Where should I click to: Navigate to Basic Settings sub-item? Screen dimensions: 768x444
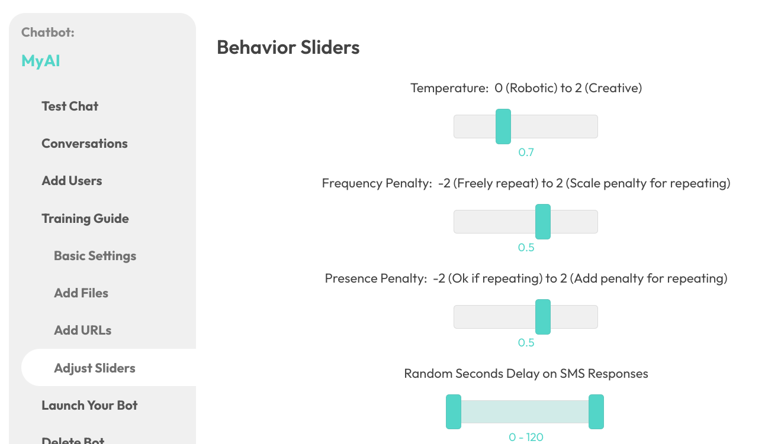click(95, 256)
